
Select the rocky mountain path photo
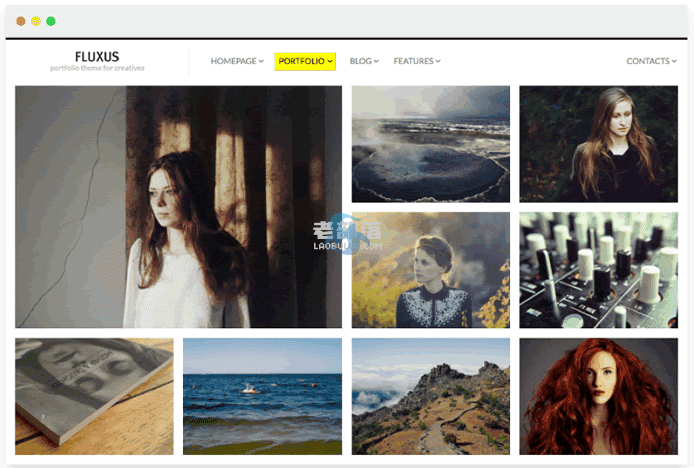430,396
